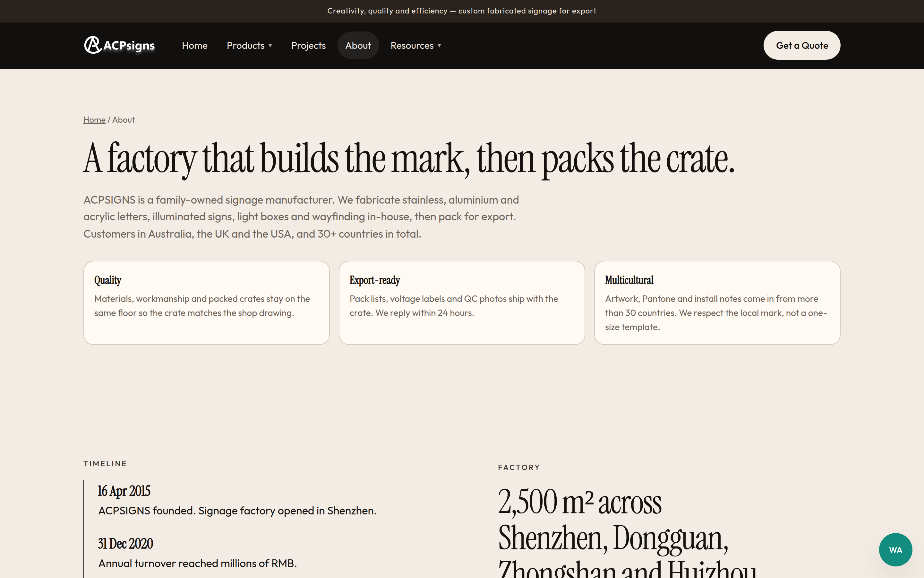Image resolution: width=924 pixels, height=578 pixels.
Task: Click the Get a Quote button
Action: pyautogui.click(x=801, y=46)
